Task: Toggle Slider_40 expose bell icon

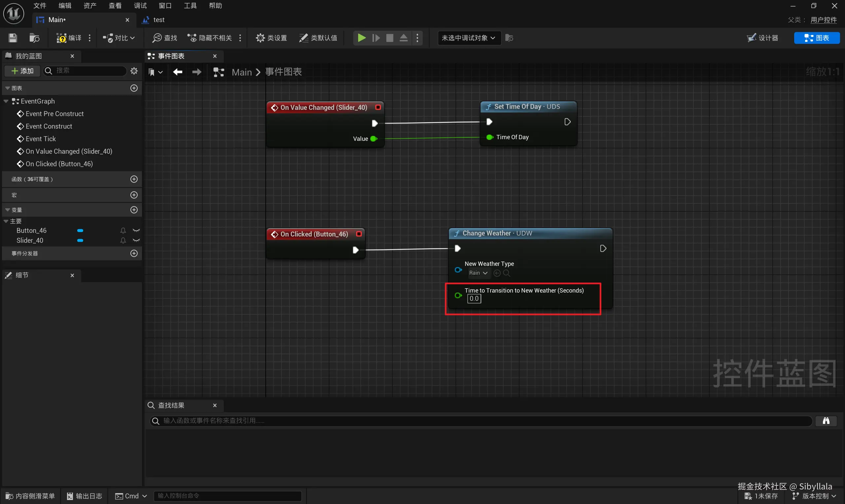Action: (123, 240)
